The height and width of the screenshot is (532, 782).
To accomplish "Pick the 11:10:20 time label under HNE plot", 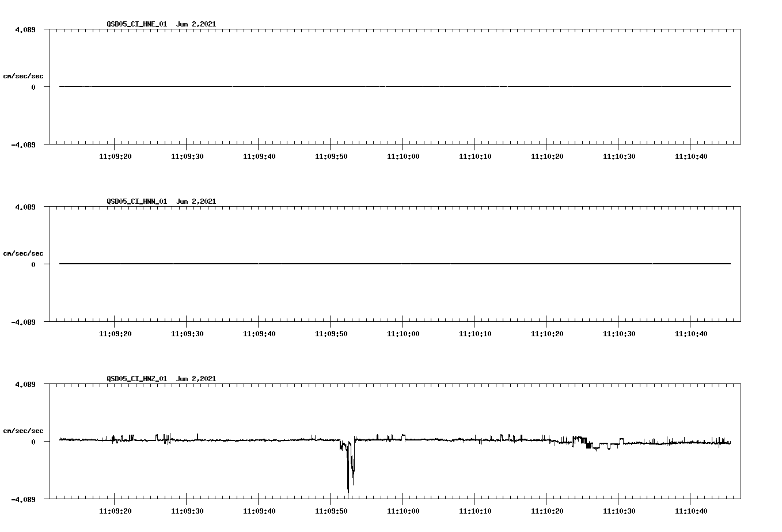I will pyautogui.click(x=547, y=156).
